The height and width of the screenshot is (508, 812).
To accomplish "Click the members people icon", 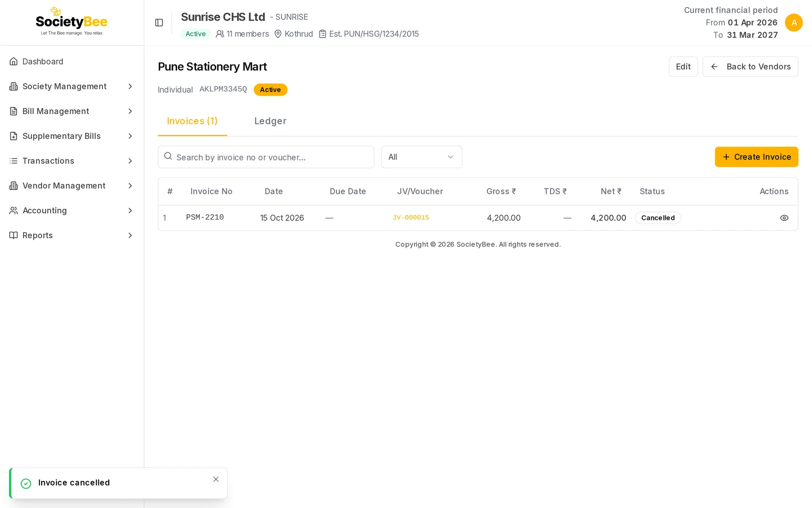I will 220,34.
